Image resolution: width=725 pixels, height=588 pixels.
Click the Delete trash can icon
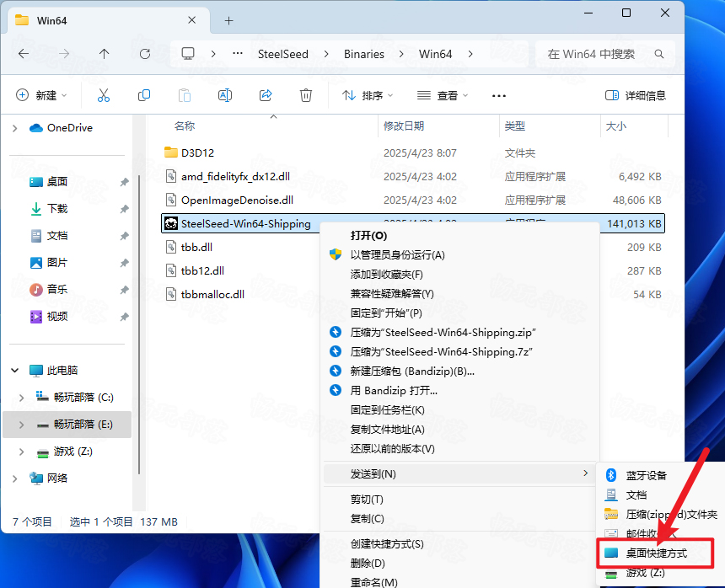[306, 96]
